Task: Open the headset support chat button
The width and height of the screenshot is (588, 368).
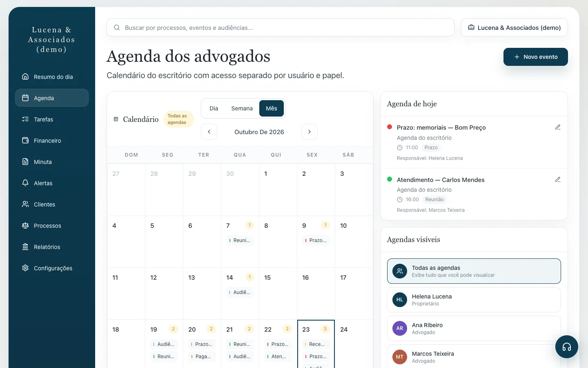Action: point(567,347)
